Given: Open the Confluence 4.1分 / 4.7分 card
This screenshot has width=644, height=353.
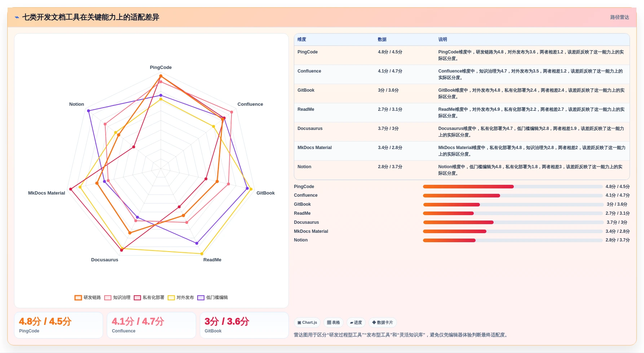Looking at the screenshot, I should coord(151,325).
